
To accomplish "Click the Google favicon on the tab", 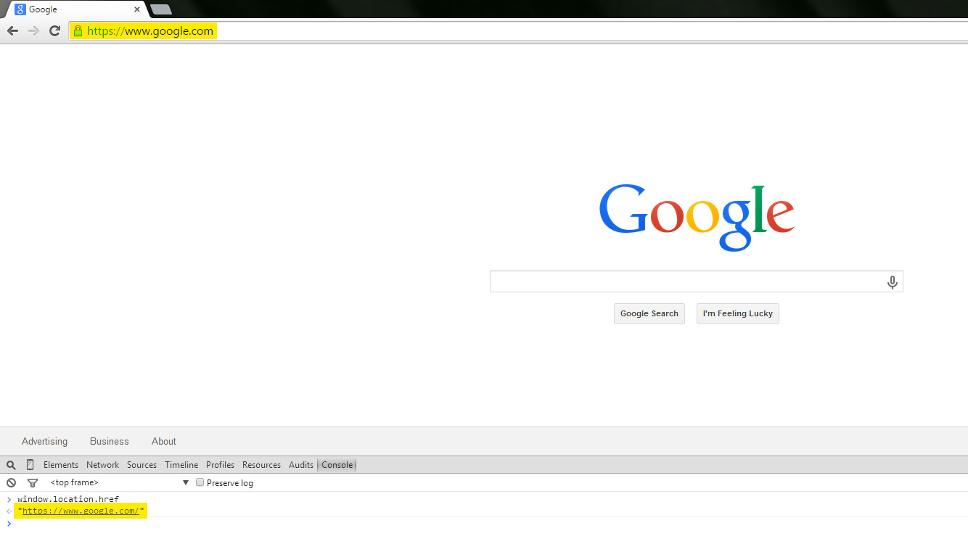I will coord(20,9).
